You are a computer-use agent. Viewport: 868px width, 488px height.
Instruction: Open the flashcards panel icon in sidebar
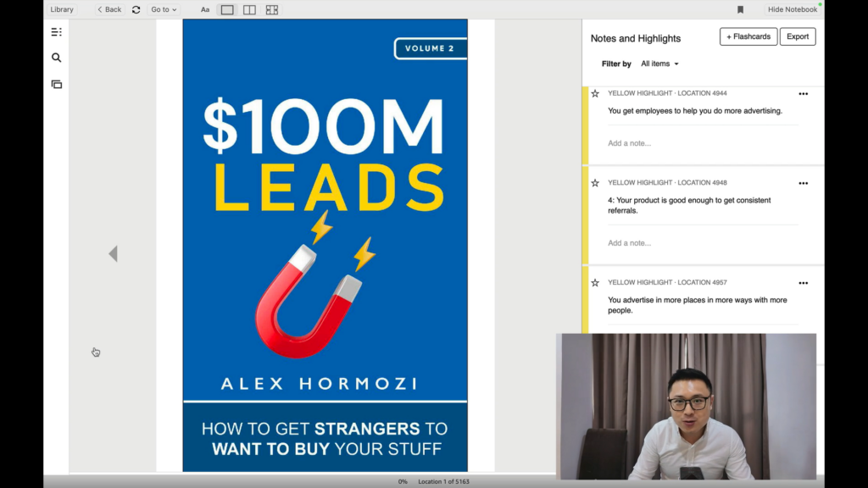57,84
